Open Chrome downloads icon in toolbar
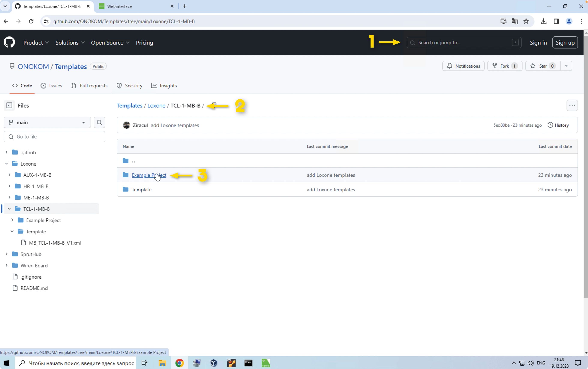The width and height of the screenshot is (588, 369). pyautogui.click(x=543, y=21)
